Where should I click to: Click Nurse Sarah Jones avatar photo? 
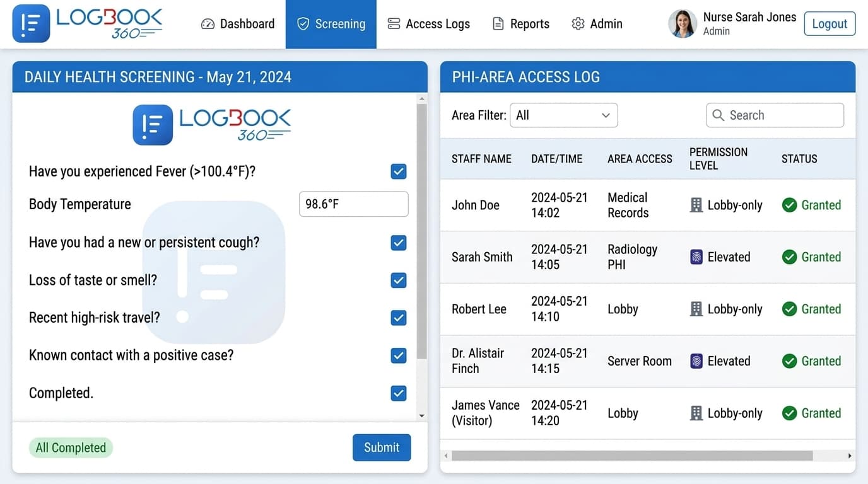click(x=682, y=24)
